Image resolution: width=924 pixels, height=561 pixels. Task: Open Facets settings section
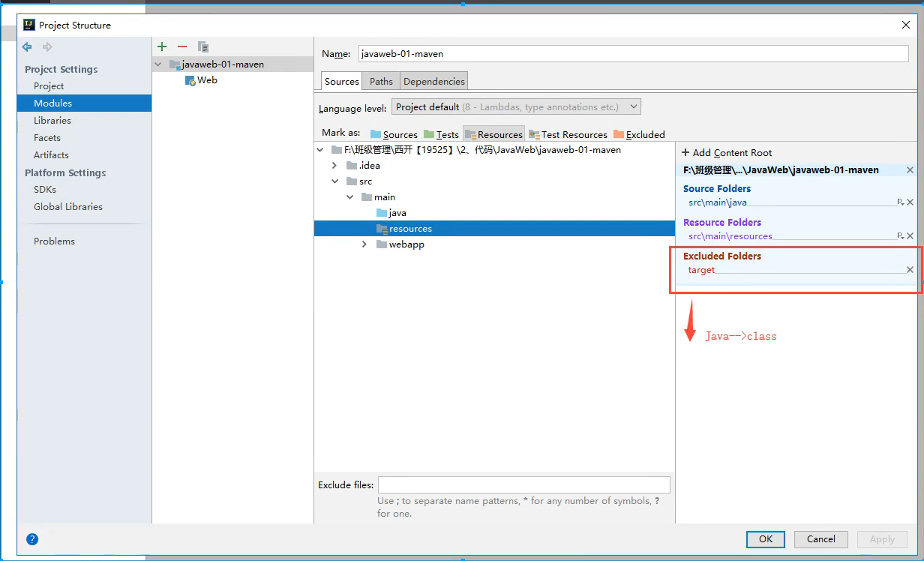[x=47, y=138]
